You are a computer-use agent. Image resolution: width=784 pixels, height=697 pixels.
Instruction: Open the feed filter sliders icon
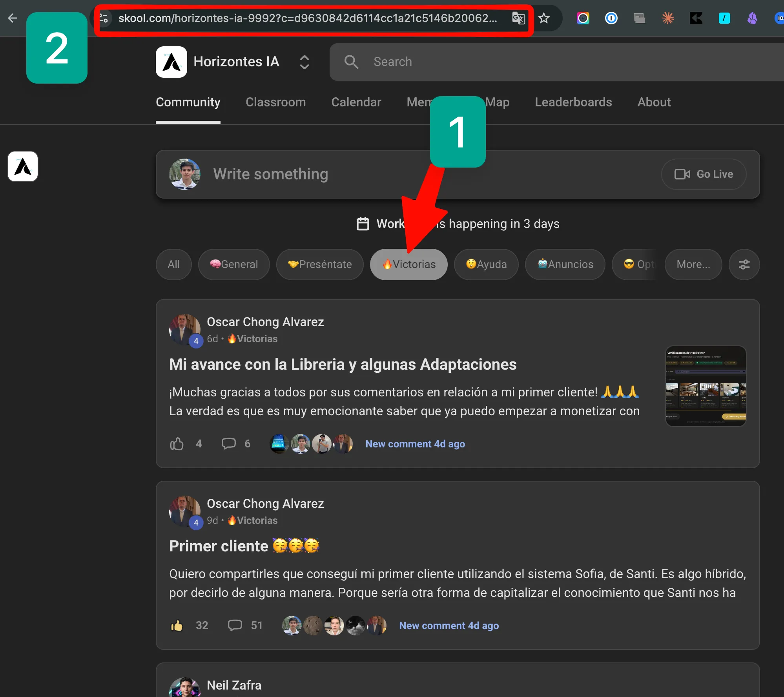tap(744, 265)
